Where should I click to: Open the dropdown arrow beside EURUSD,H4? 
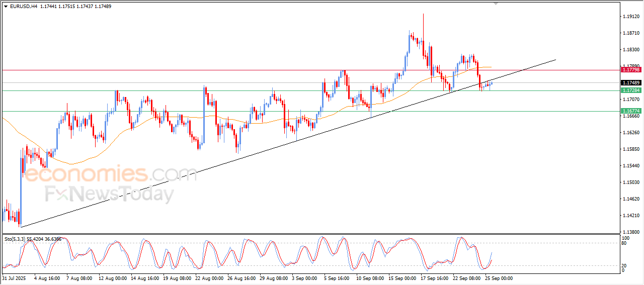click(x=6, y=7)
